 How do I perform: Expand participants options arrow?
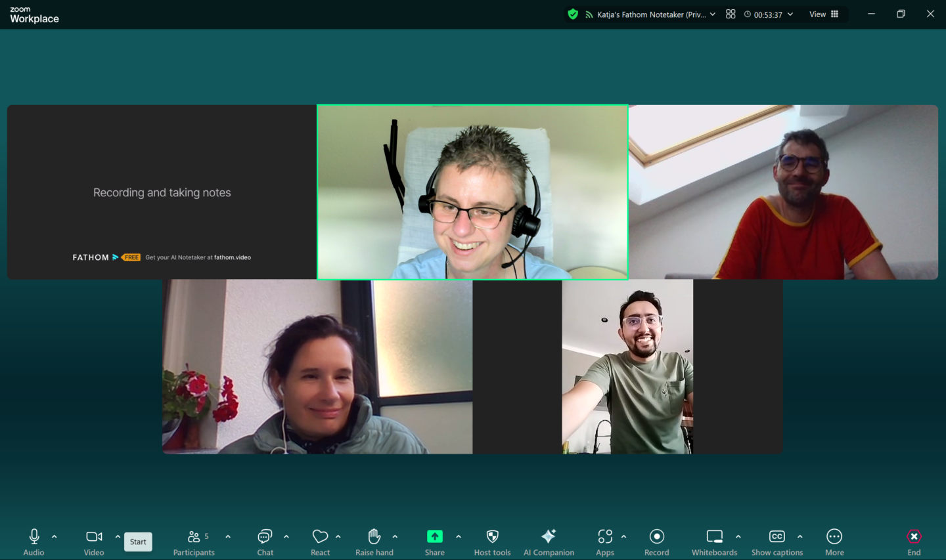[228, 536]
